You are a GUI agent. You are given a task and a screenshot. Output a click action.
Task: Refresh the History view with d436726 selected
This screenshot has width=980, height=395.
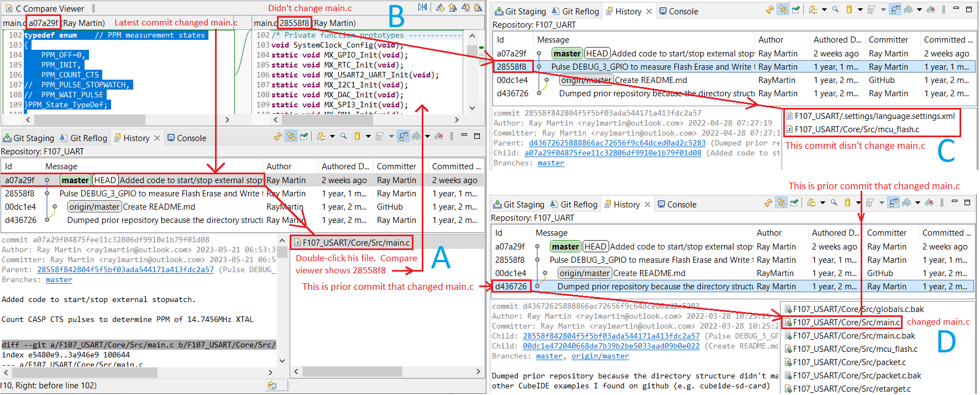click(768, 202)
